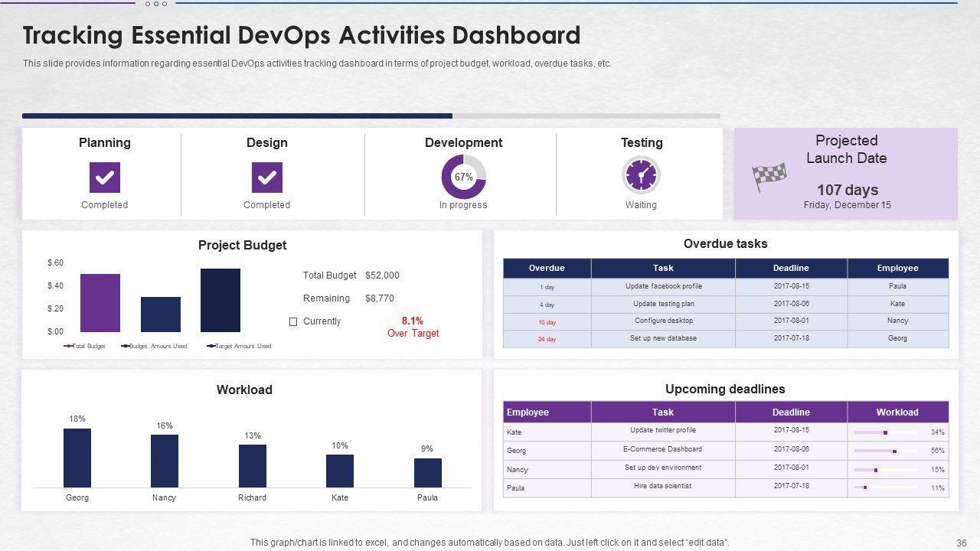The width and height of the screenshot is (980, 551).
Task: Toggle the Currently checkbox in Project Budget
Action: (x=292, y=322)
